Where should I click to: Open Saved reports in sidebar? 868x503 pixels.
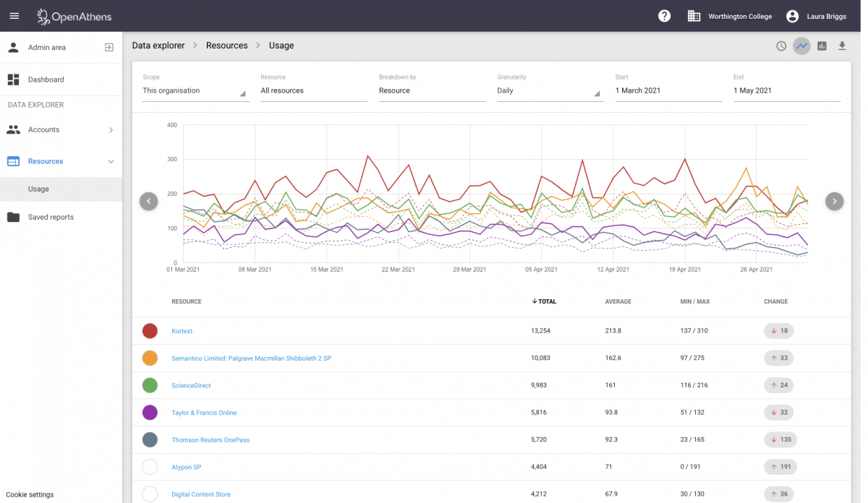[51, 217]
